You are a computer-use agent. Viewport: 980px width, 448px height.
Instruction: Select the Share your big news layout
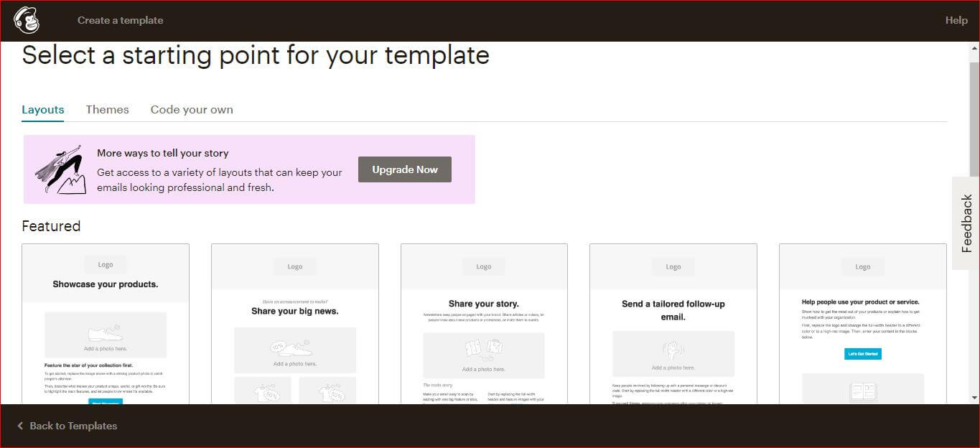pyautogui.click(x=295, y=324)
